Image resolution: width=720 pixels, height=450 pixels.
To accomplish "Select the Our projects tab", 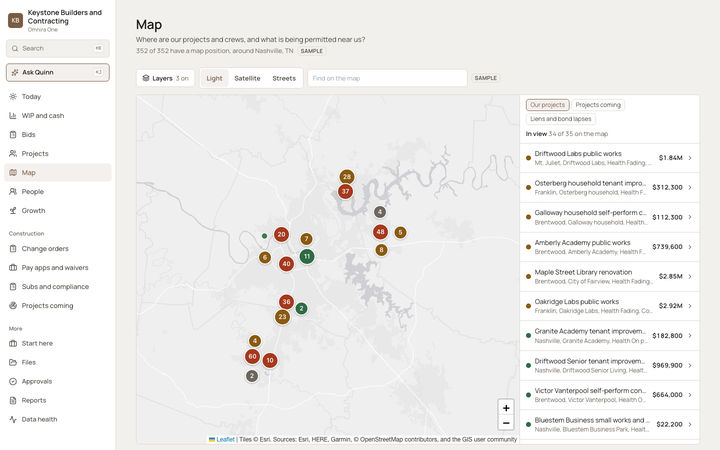I will 547,105.
